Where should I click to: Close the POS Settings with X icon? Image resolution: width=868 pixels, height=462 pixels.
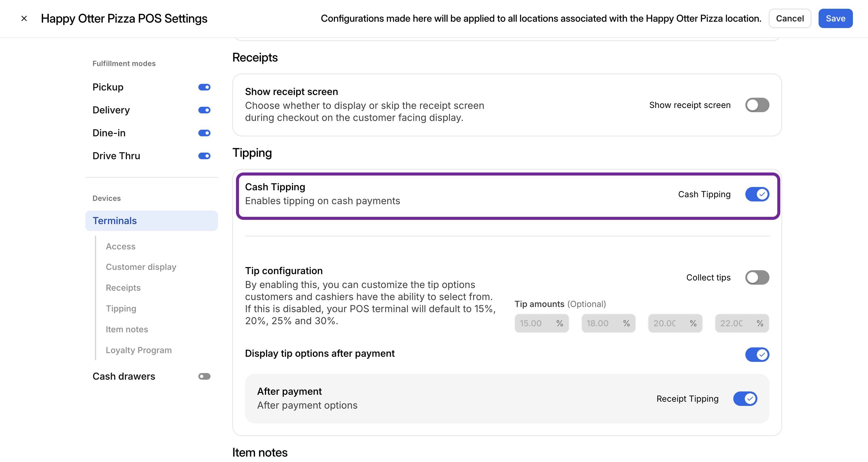[x=24, y=19]
